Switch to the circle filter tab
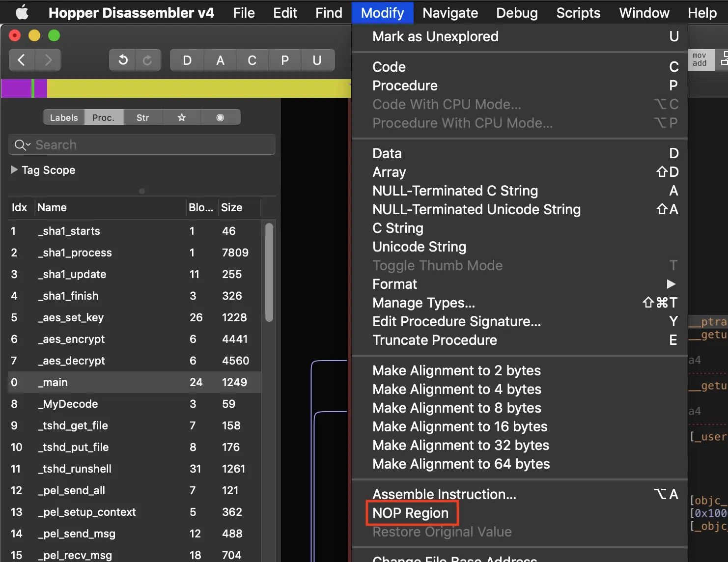Screen dimensions: 728x562 (x=220, y=117)
